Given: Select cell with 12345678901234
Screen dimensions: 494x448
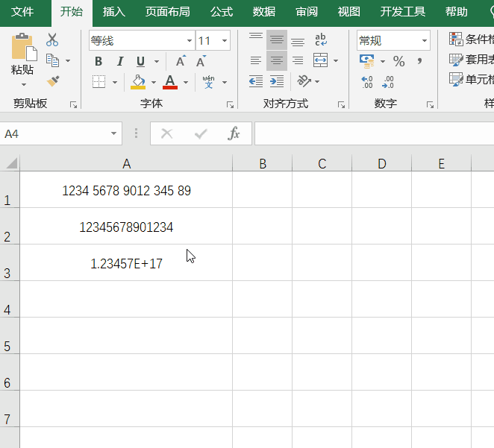Looking at the screenshot, I should 126,226.
